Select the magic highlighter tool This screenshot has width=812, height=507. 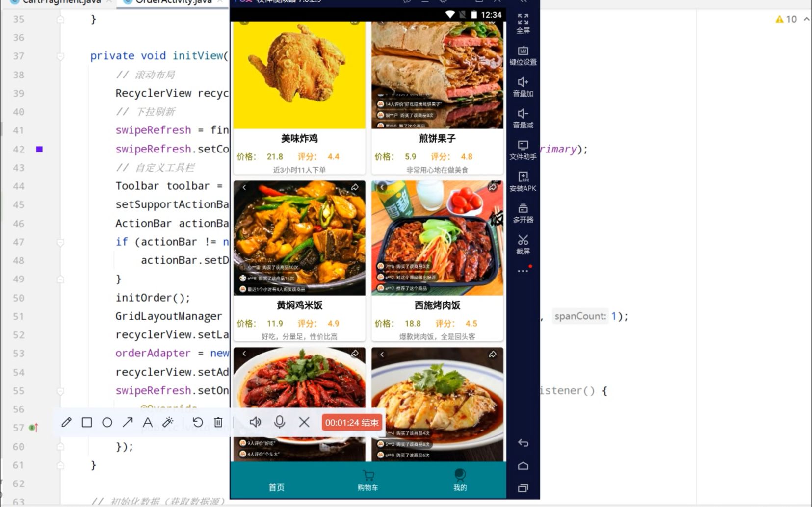tap(168, 422)
